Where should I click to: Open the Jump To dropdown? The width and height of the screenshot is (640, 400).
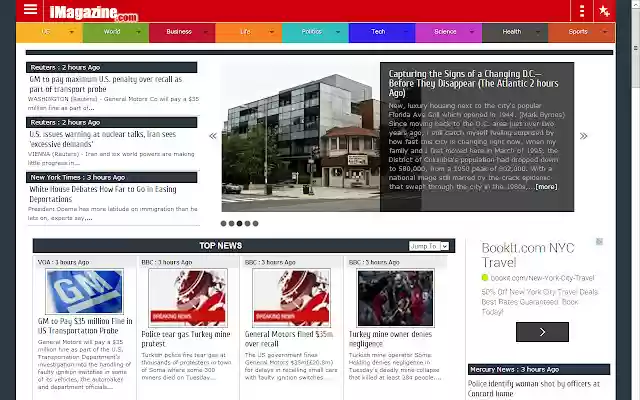429,246
